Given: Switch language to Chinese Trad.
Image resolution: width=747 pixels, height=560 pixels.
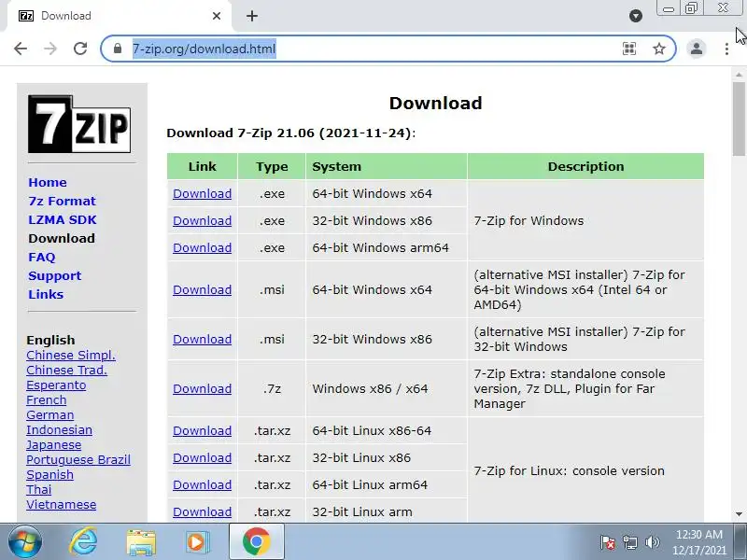Looking at the screenshot, I should coord(66,370).
